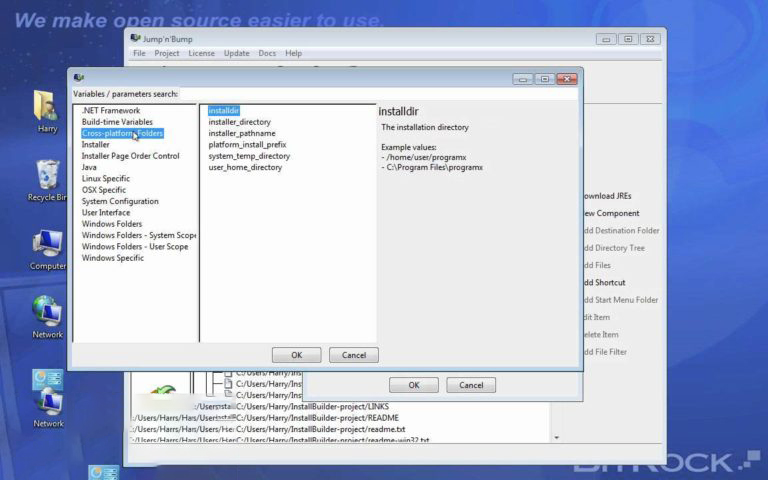
Task: Open the Update menu
Action: coord(237,53)
